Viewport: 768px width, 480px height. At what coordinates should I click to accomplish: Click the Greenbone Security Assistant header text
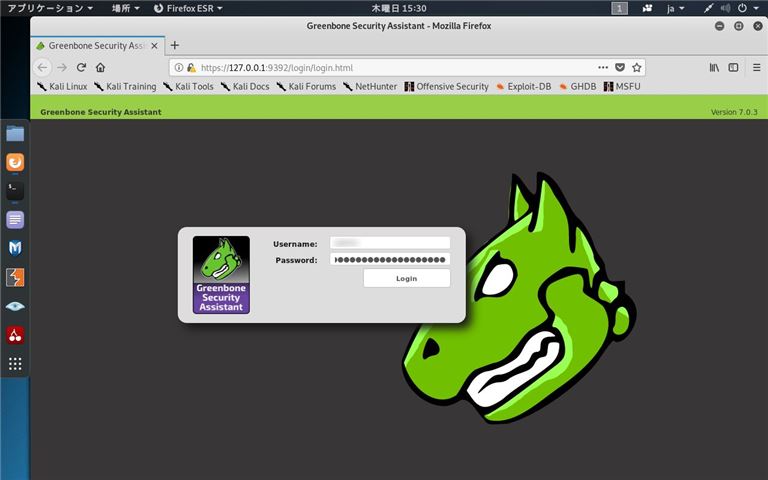click(101, 112)
